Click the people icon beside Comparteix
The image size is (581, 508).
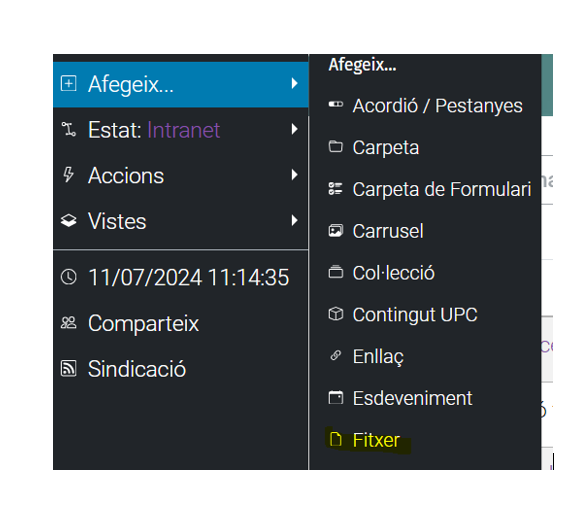(x=69, y=323)
